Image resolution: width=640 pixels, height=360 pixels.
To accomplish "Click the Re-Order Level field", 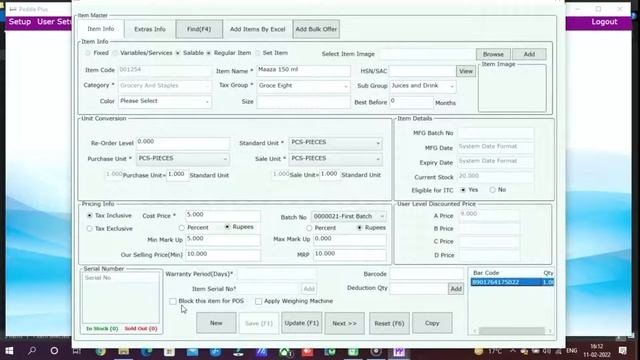I will point(182,143).
